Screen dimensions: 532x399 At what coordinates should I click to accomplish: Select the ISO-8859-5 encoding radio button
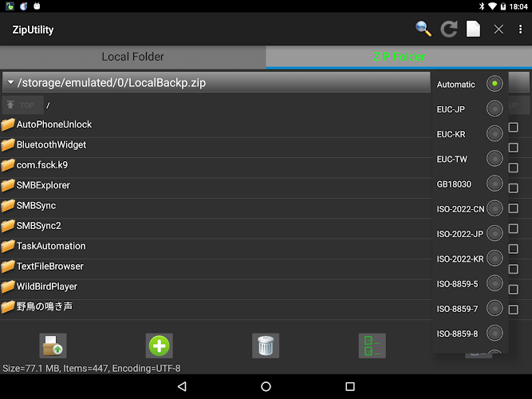(x=495, y=283)
